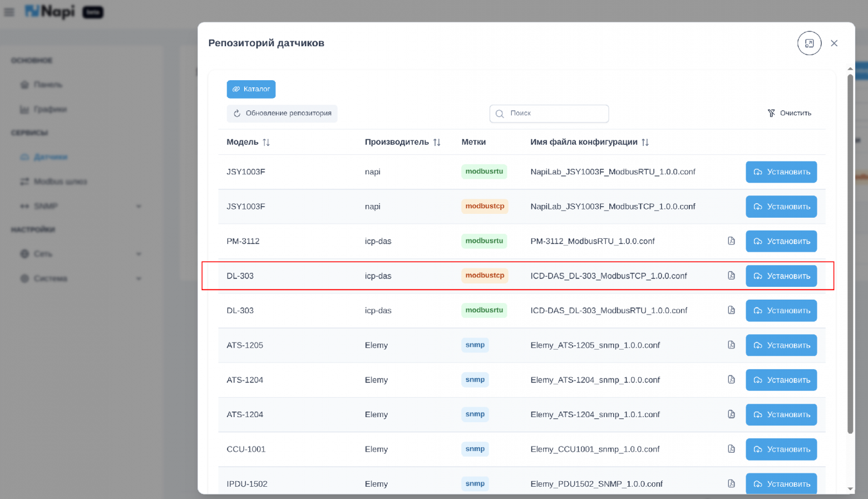Screen dimensions: 868x499
Task: Open Датчики in the sidebar
Action: tap(44, 157)
